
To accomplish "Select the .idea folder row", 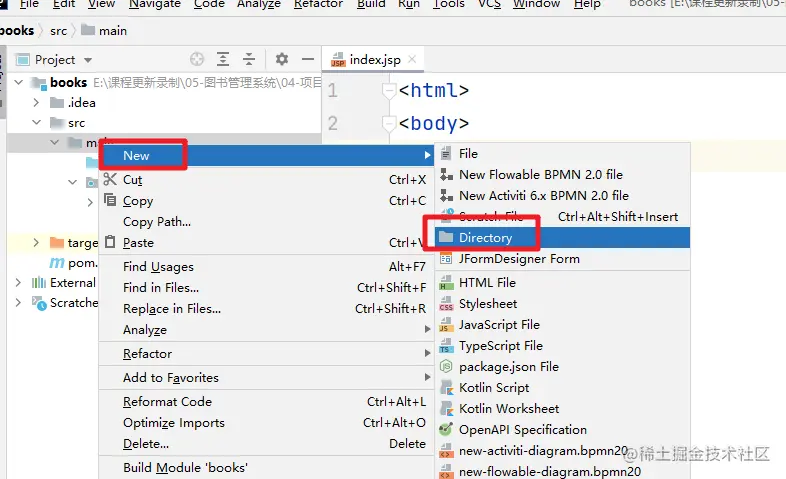I will pos(164,102).
